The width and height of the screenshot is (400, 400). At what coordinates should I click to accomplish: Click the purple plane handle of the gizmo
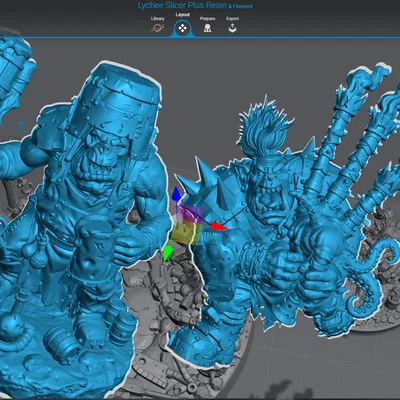coord(191,213)
